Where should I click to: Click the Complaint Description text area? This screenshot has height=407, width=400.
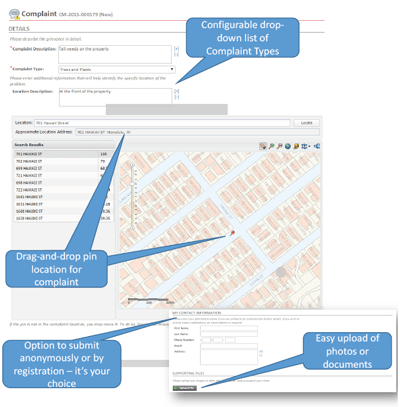tap(115, 54)
